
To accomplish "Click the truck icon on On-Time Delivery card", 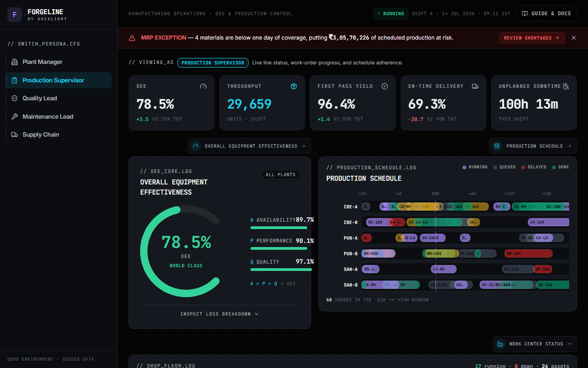I will pyautogui.click(x=475, y=86).
